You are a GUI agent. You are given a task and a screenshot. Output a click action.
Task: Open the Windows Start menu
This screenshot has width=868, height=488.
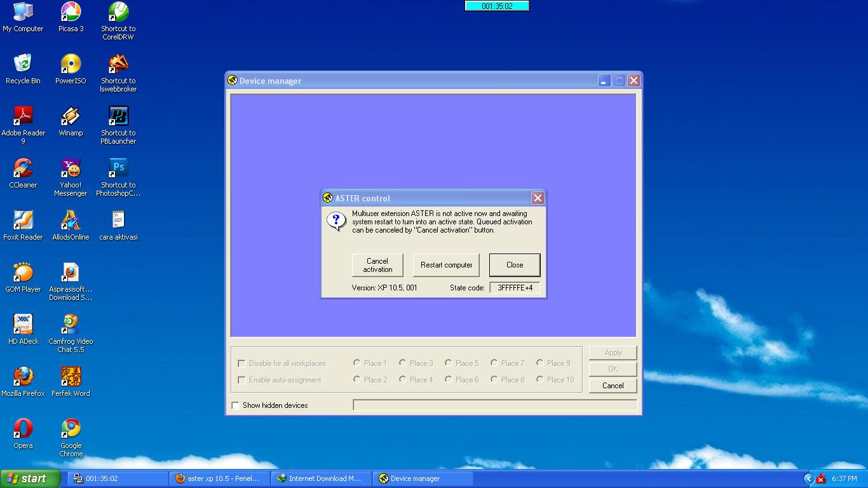(x=31, y=478)
